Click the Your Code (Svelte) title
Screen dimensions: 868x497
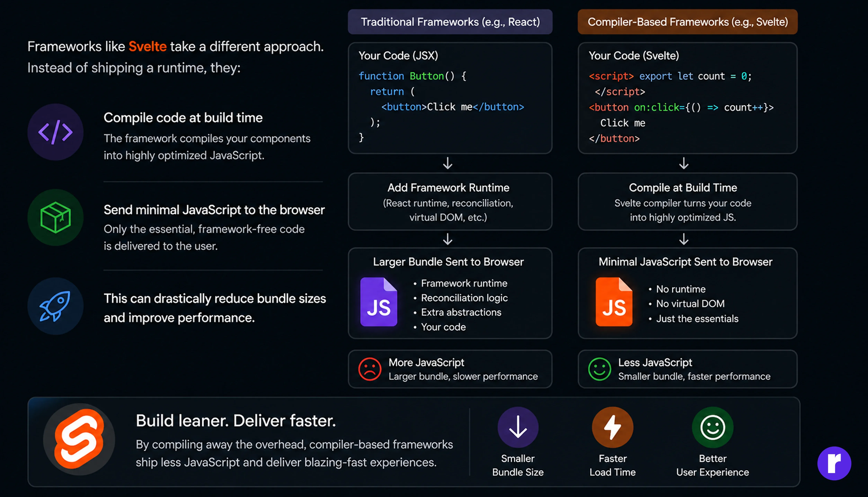(x=634, y=55)
